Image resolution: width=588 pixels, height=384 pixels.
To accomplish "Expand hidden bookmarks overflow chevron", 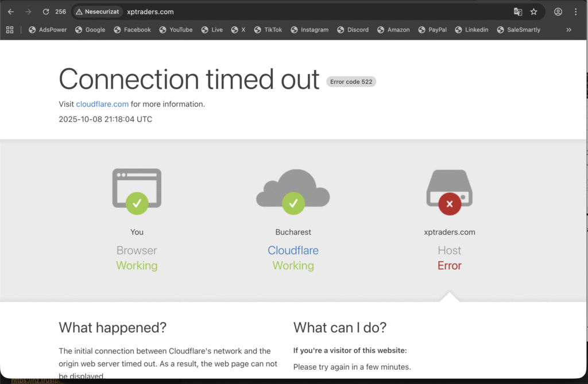I will pos(568,30).
